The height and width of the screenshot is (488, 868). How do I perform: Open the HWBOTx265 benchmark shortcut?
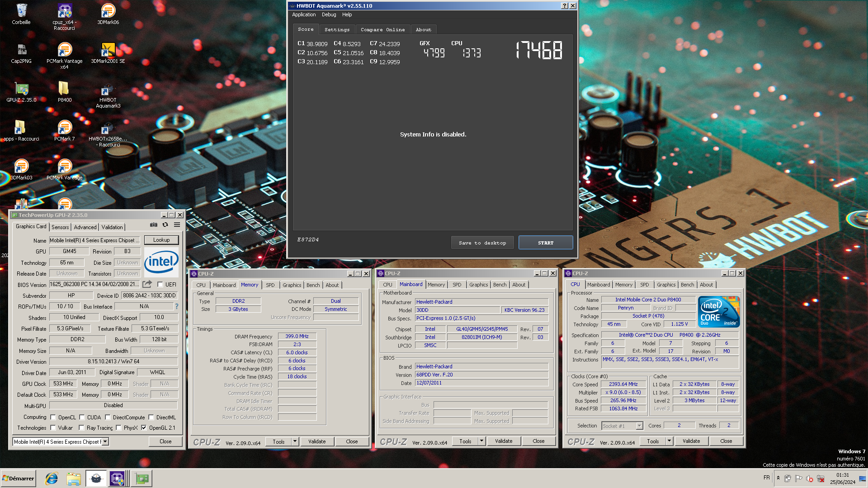pos(108,133)
